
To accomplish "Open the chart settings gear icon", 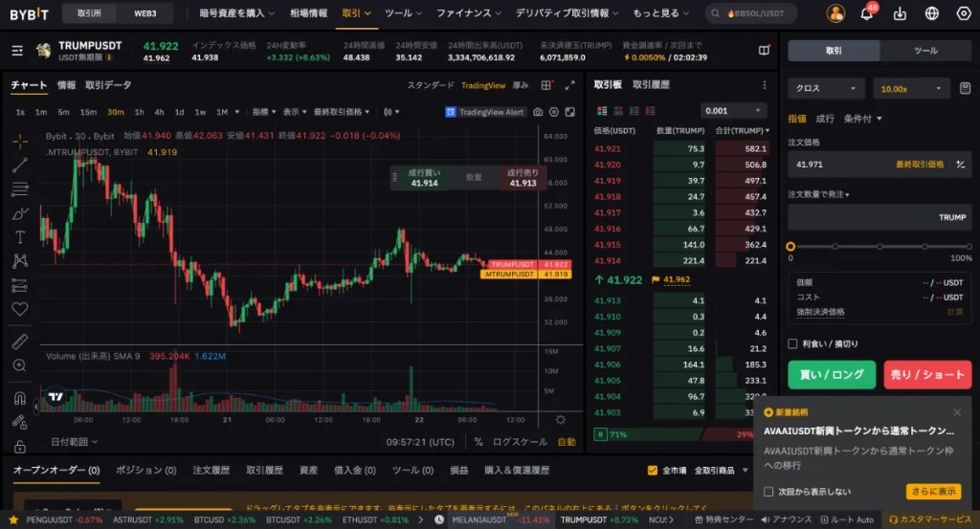I will pos(560,420).
